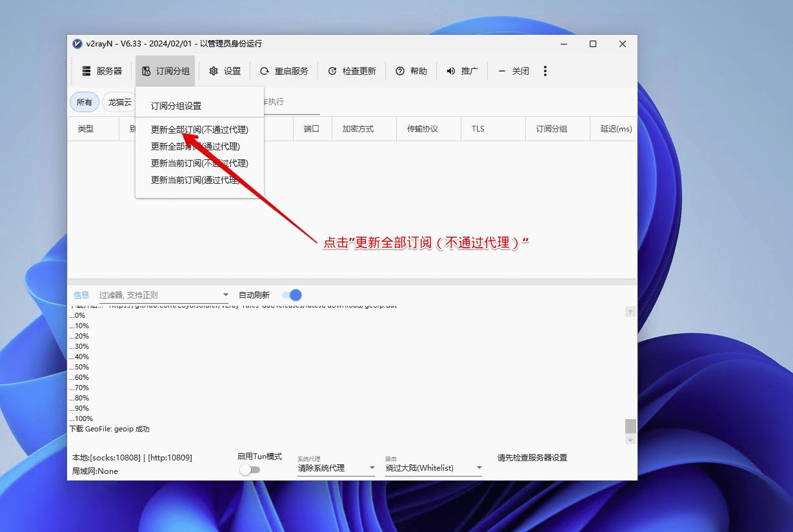The height and width of the screenshot is (532, 793).
Task: Click the ...50% log line
Action: (79, 367)
